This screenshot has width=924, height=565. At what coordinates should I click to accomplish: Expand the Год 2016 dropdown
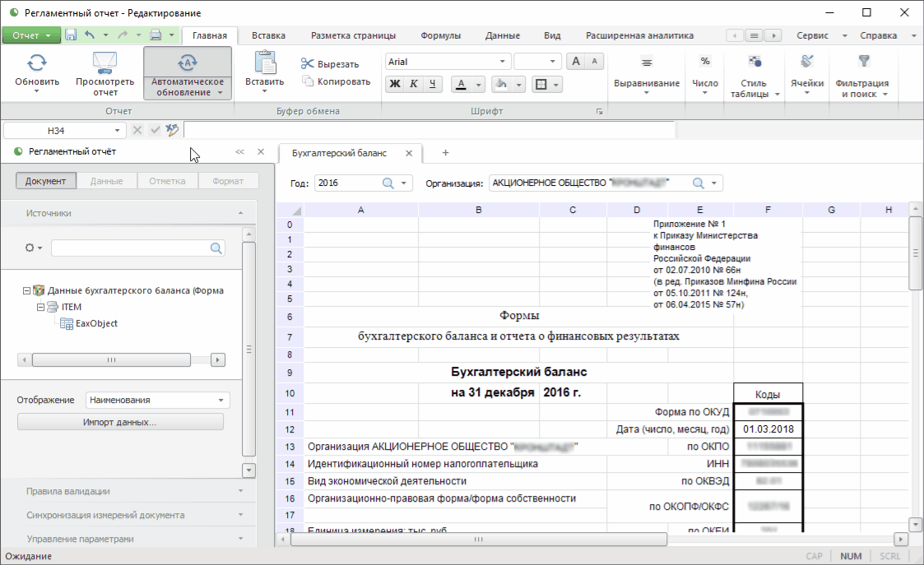pyautogui.click(x=404, y=183)
